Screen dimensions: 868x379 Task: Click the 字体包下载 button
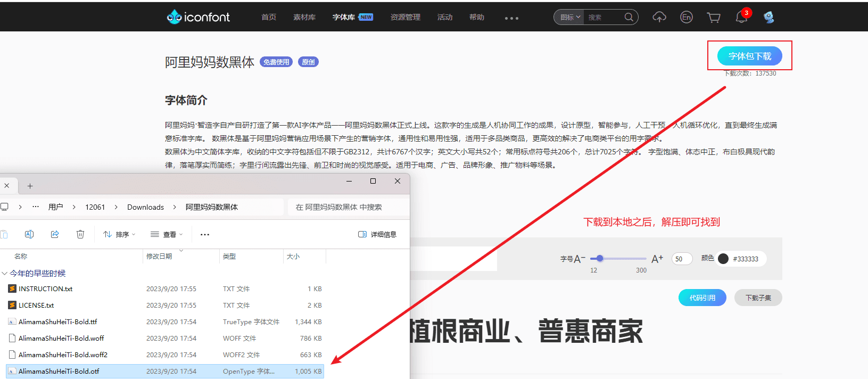pyautogui.click(x=750, y=56)
